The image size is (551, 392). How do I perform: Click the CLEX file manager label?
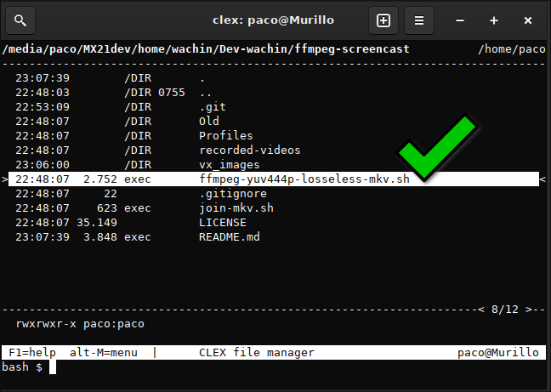tap(257, 352)
